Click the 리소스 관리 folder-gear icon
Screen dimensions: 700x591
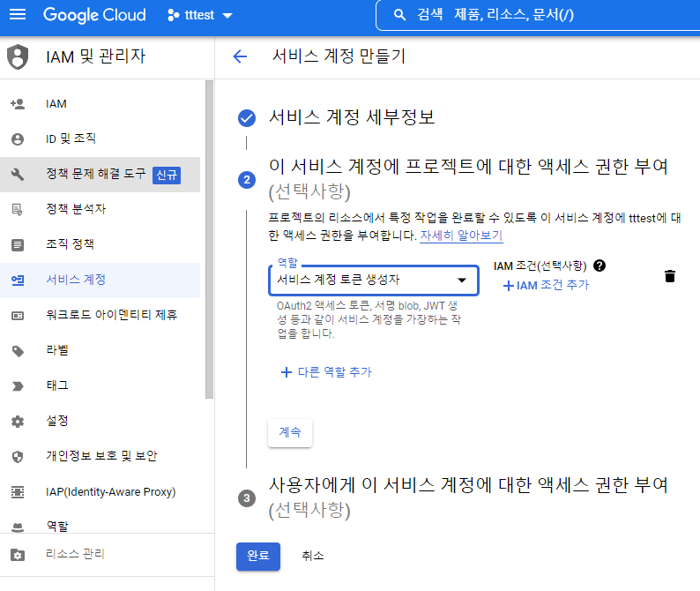click(18, 555)
